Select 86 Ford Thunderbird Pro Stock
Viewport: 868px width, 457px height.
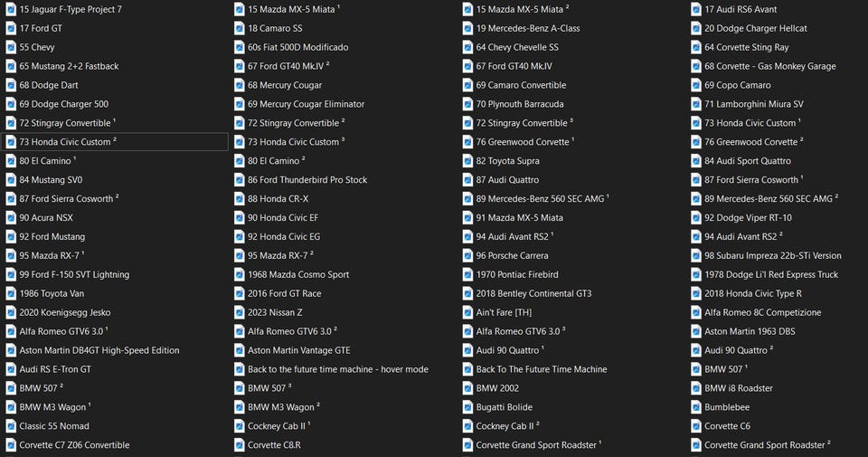(x=307, y=180)
